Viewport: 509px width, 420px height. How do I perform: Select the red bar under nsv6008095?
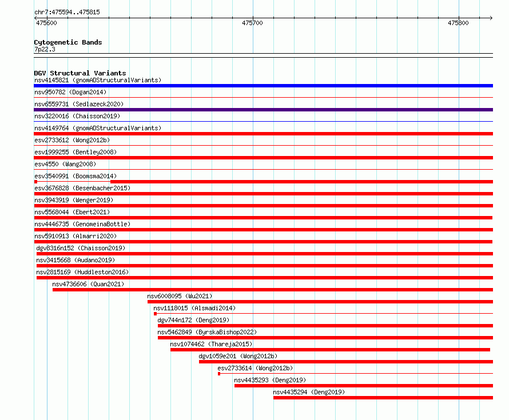(x=320, y=302)
